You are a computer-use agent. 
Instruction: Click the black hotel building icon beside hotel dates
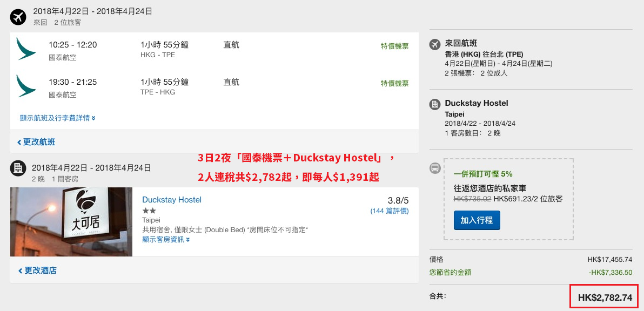click(18, 167)
